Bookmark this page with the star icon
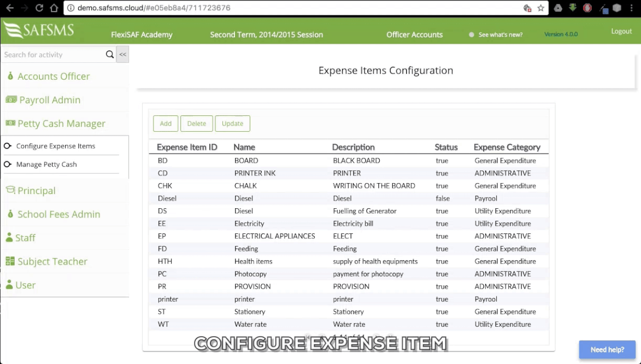641x364 pixels. click(x=541, y=8)
